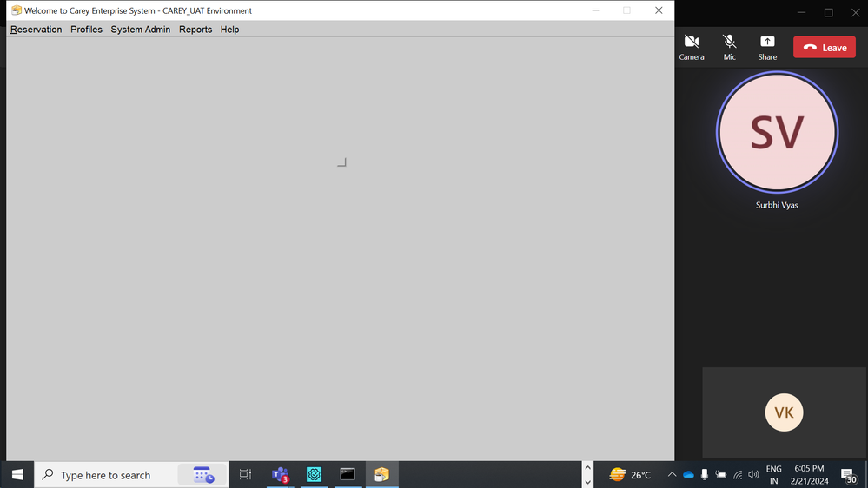Open the notification center with 30 notifications
This screenshot has width=868, height=488.
pyautogui.click(x=849, y=475)
